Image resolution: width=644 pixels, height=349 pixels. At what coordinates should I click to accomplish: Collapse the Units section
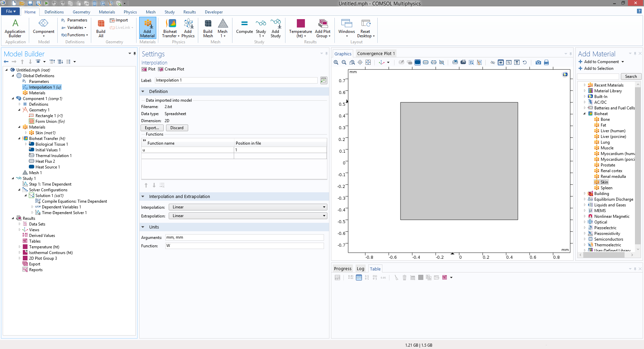pos(143,227)
